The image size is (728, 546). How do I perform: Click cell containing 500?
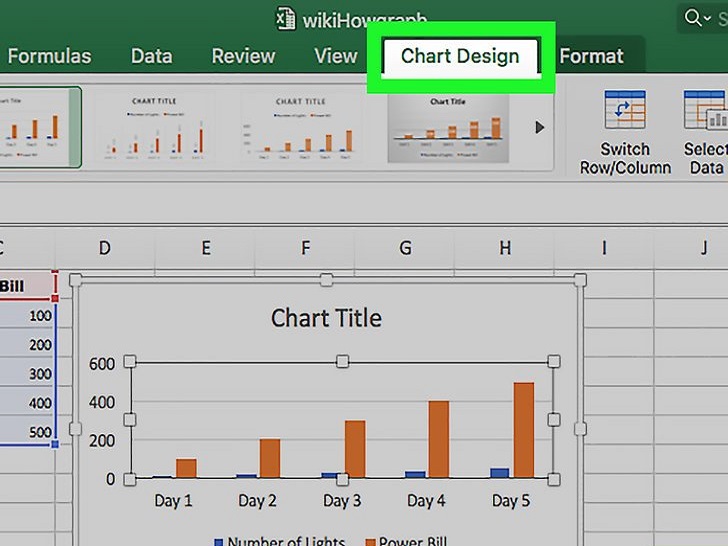click(27, 432)
